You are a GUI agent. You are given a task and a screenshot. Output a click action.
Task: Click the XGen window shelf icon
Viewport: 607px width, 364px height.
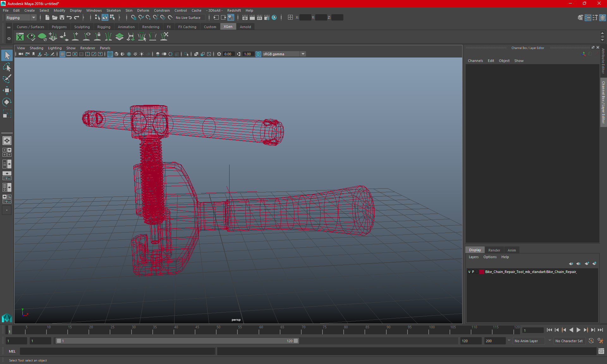[20, 37]
